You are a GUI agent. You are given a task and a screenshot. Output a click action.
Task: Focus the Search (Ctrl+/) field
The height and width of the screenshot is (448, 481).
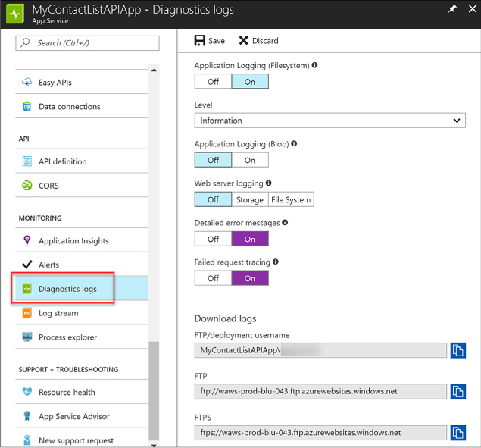coord(87,43)
